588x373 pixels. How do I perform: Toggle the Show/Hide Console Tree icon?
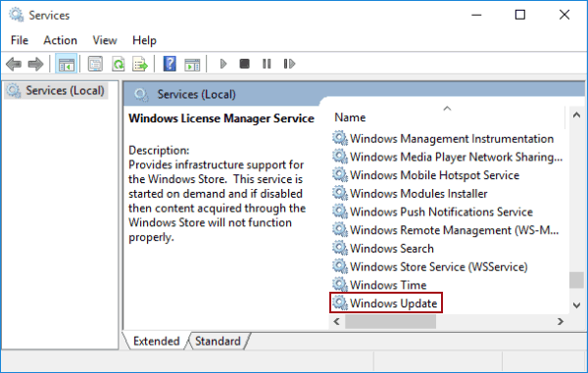67,64
